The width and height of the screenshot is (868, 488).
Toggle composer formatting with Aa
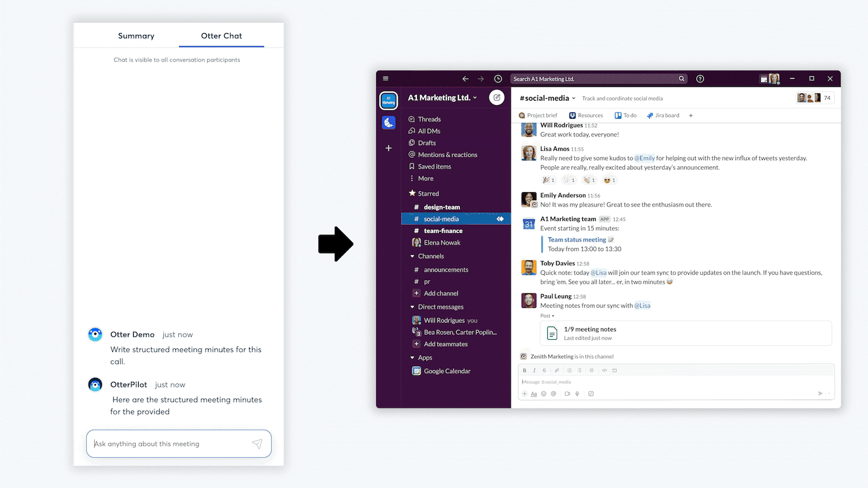[x=533, y=394]
